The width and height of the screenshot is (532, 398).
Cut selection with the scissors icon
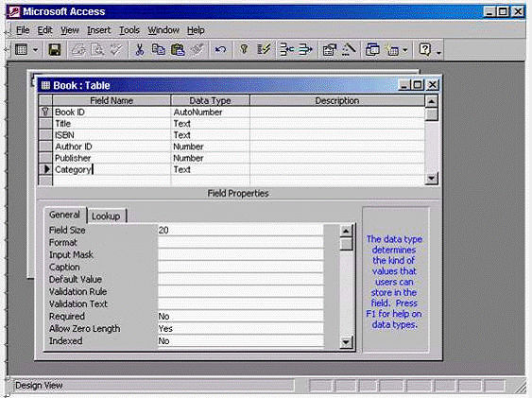click(140, 50)
